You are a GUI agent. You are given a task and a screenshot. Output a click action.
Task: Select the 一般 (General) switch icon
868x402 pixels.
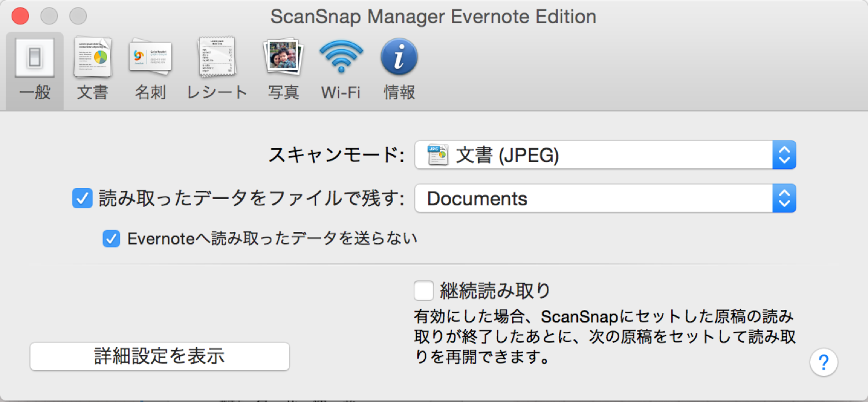tap(35, 58)
